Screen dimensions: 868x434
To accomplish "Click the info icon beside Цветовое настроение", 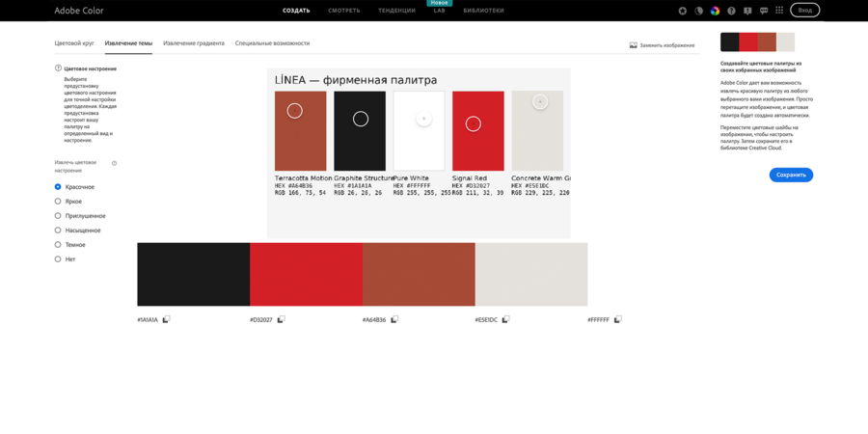I will click(58, 68).
